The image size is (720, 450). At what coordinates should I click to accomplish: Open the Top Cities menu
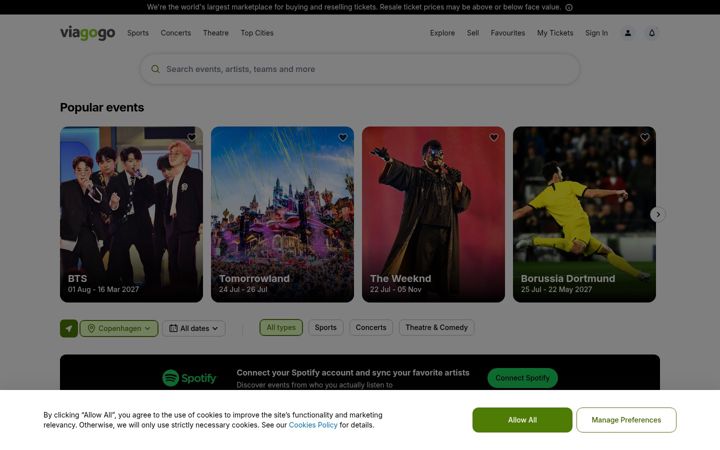pyautogui.click(x=257, y=33)
